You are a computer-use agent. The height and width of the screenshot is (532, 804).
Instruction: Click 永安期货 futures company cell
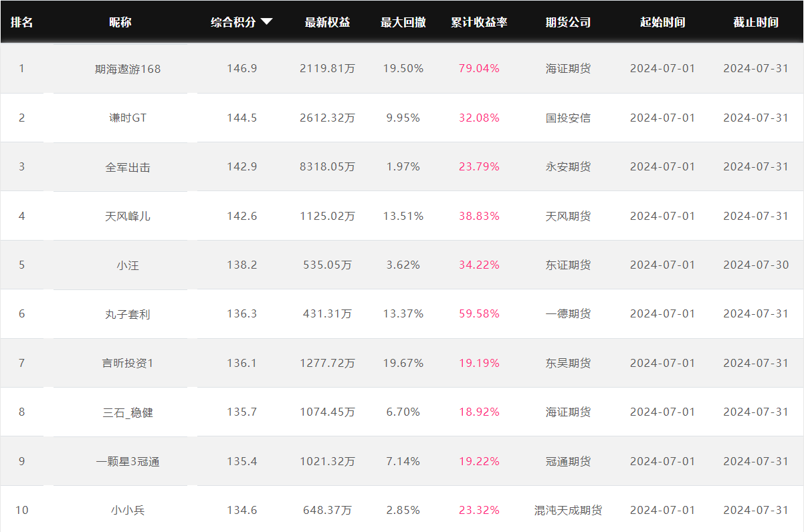[x=569, y=166]
